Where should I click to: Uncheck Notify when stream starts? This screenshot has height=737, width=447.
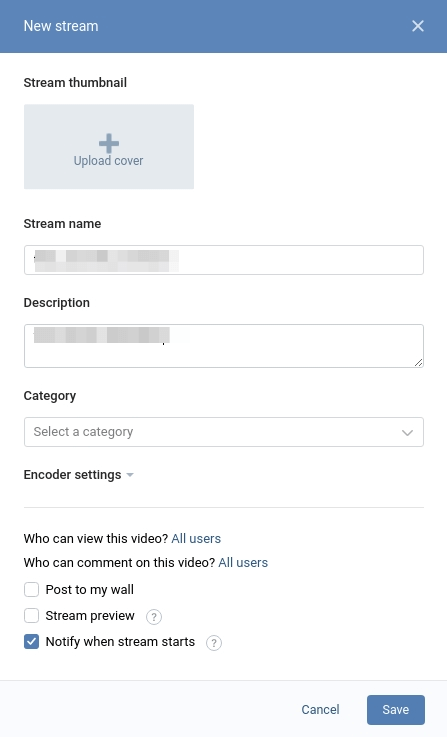[31, 642]
